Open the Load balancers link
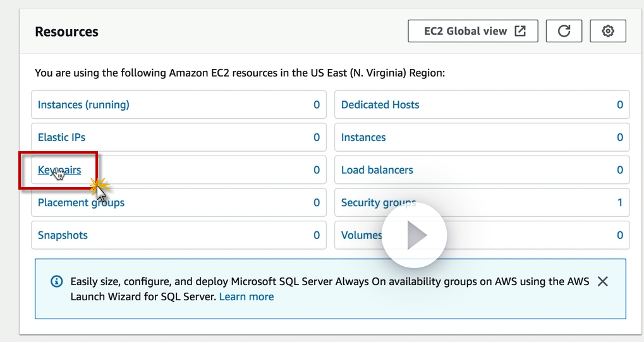This screenshot has width=644, height=342. pos(377,170)
